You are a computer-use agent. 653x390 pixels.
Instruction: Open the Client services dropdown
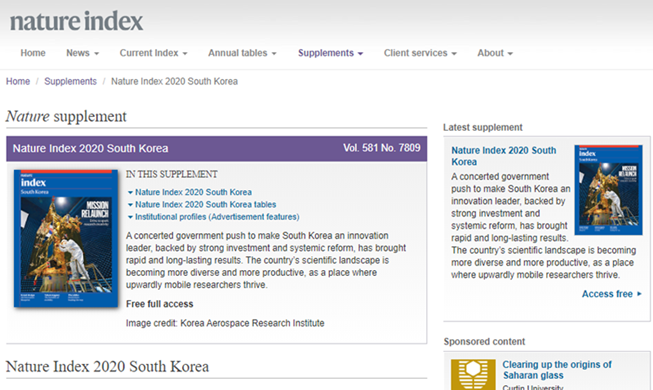[420, 53]
